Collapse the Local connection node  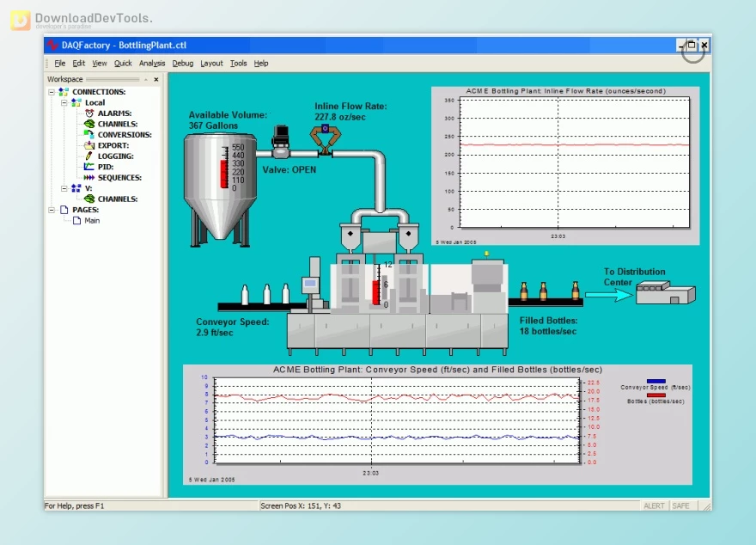click(64, 102)
